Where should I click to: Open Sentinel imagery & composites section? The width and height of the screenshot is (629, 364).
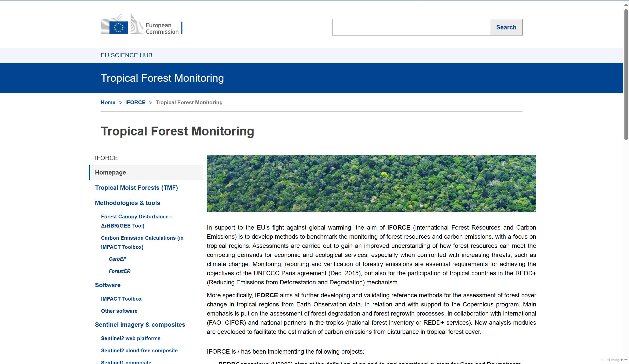(140, 325)
